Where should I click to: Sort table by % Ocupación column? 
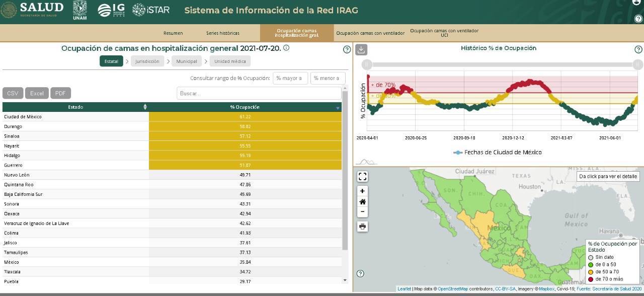coord(245,107)
